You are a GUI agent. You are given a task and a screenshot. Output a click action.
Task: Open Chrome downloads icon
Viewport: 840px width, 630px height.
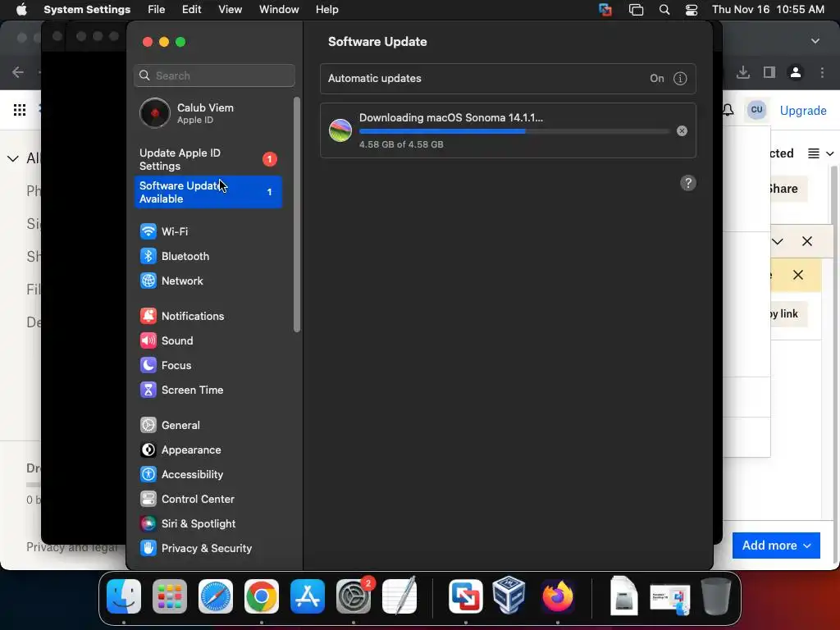coord(743,72)
